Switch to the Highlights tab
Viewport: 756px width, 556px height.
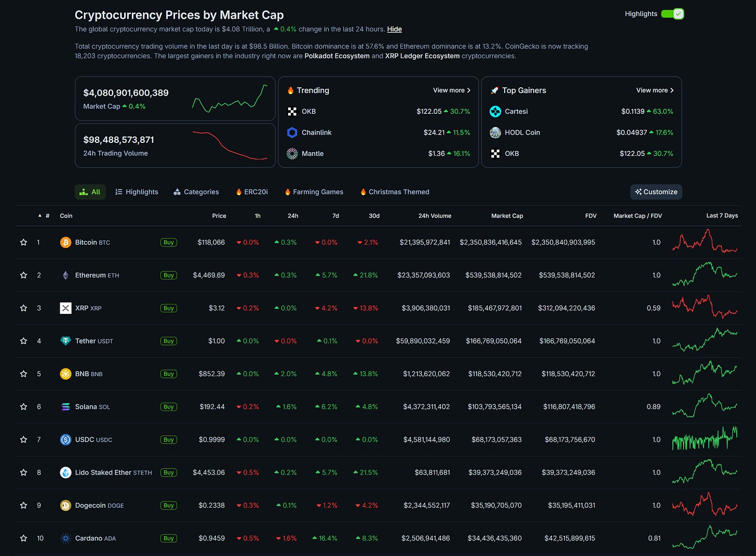137,192
